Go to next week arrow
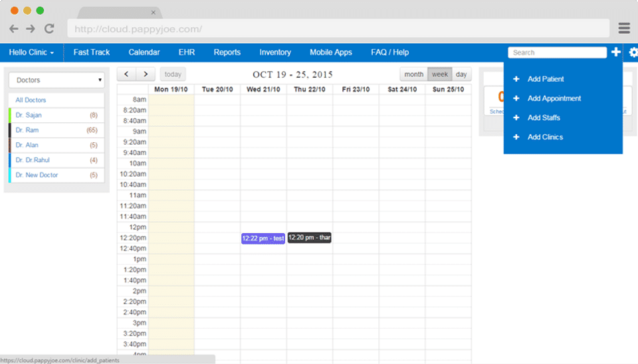Viewport: 638px width, 364px height. (146, 74)
